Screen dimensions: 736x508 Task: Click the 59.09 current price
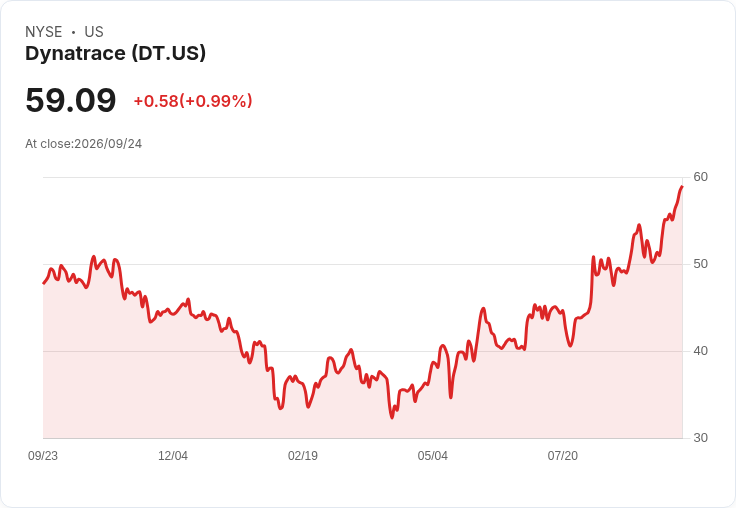(70, 100)
